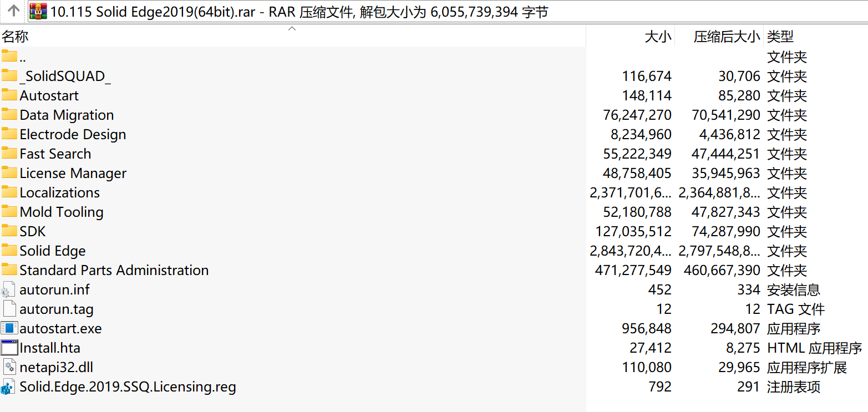Click the License Manager folder icon
The image size is (868, 412).
(9, 173)
